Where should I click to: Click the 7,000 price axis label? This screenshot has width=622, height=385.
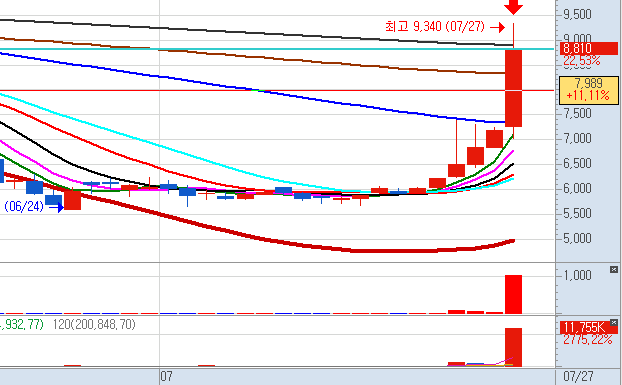578,139
